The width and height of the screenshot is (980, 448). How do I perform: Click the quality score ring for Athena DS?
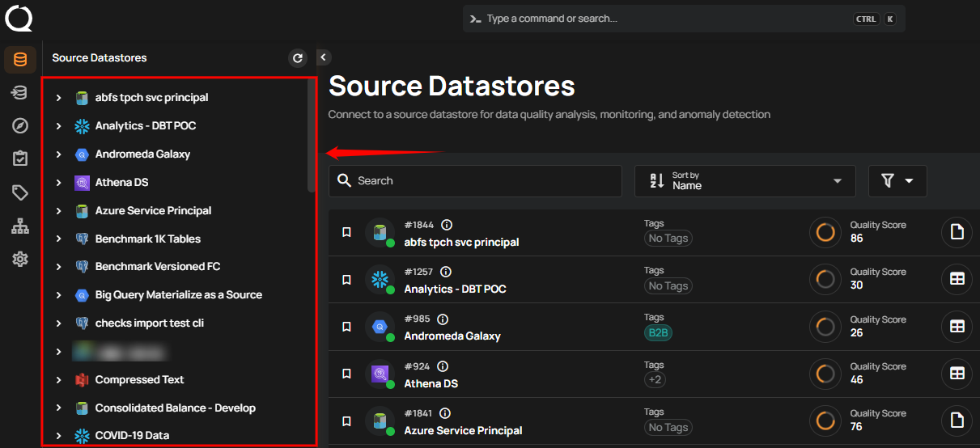coord(825,374)
